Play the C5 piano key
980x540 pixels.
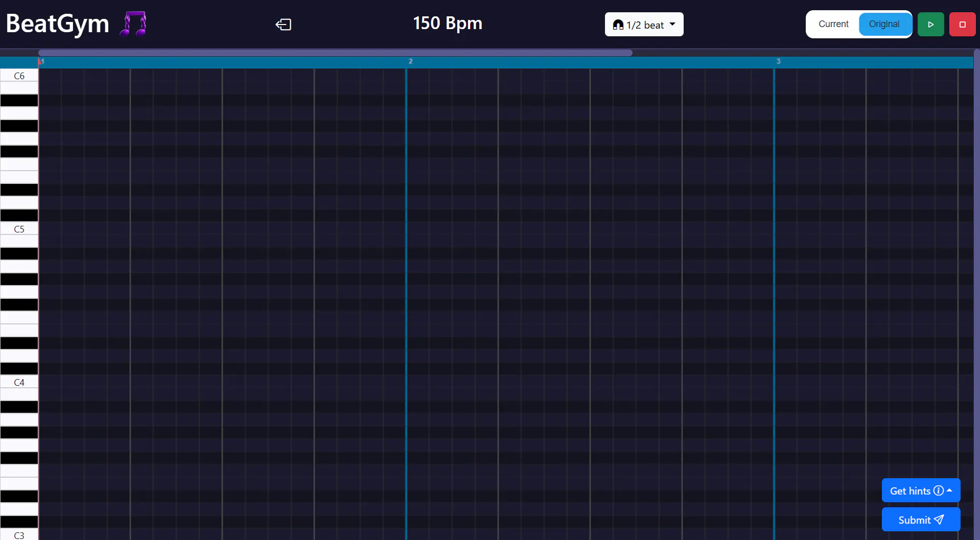tap(19, 229)
